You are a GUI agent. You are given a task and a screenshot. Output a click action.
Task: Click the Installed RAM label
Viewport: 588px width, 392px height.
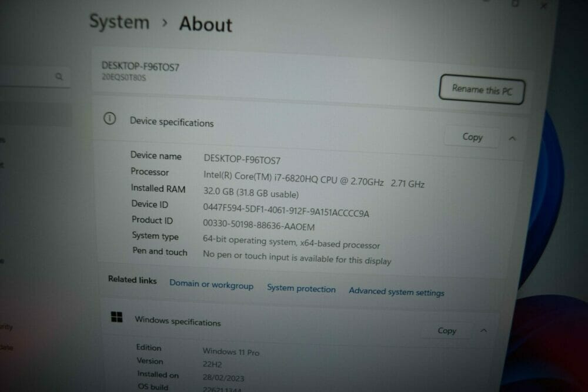[x=158, y=188]
